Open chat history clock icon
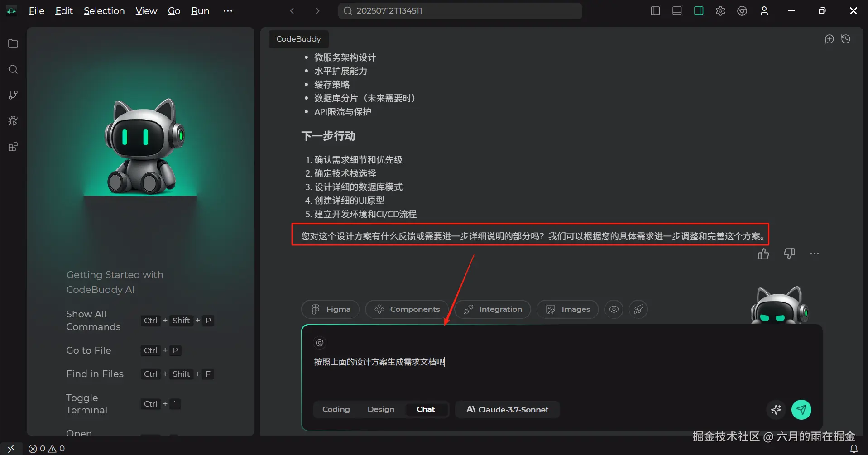 pos(846,39)
